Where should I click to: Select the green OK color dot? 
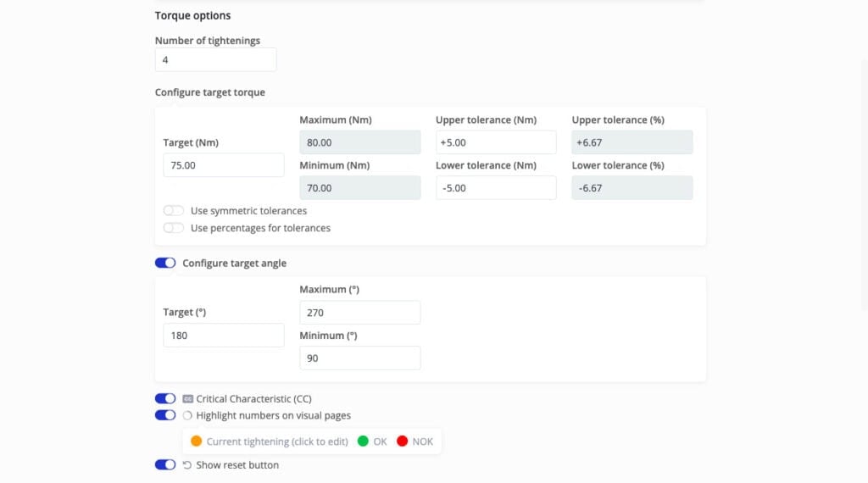[x=363, y=441]
